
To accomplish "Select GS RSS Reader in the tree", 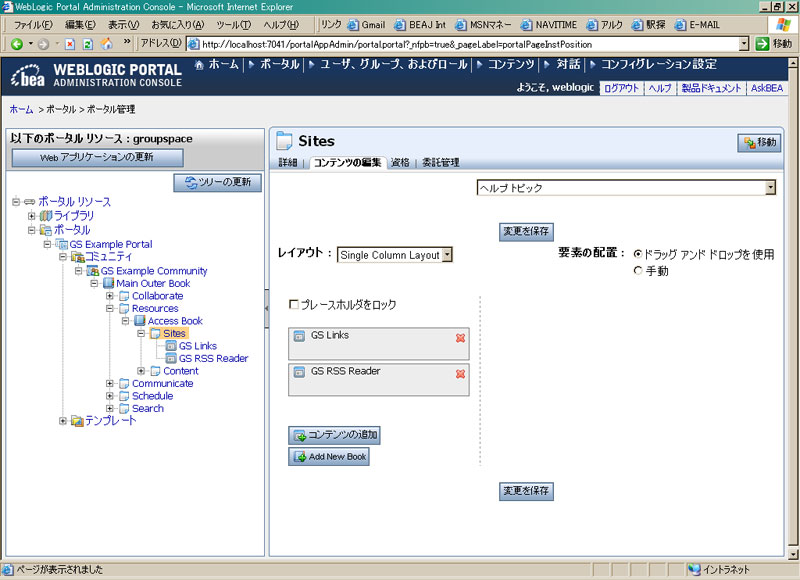I will click(x=213, y=359).
